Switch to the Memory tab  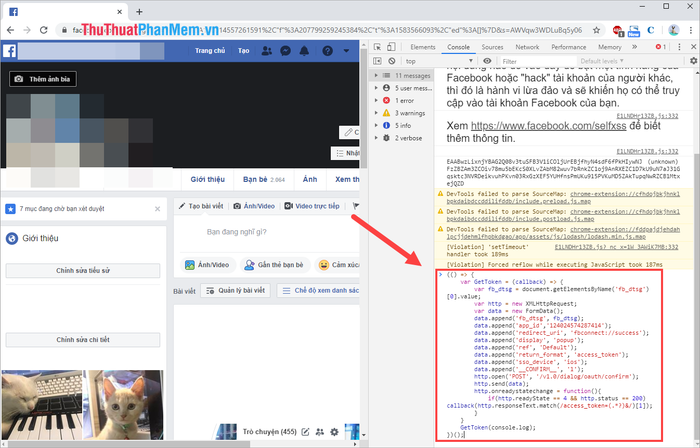609,47
